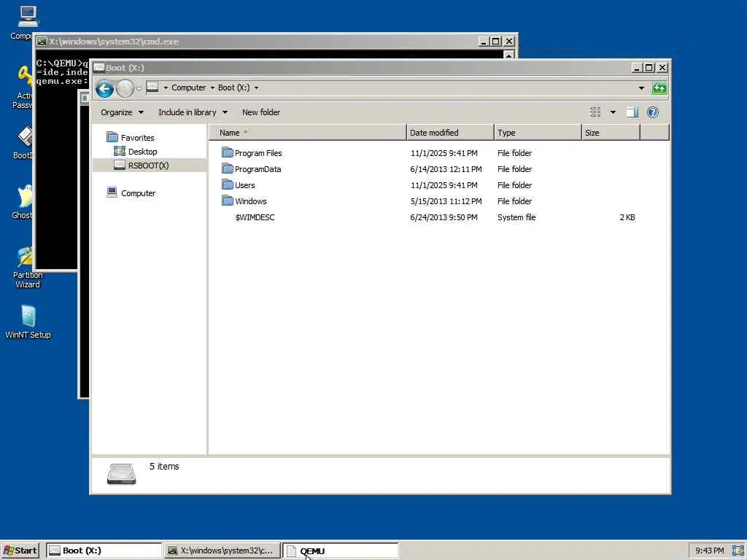The height and width of the screenshot is (560, 747).
Task: Click the 2 KB size value
Action: tap(627, 217)
